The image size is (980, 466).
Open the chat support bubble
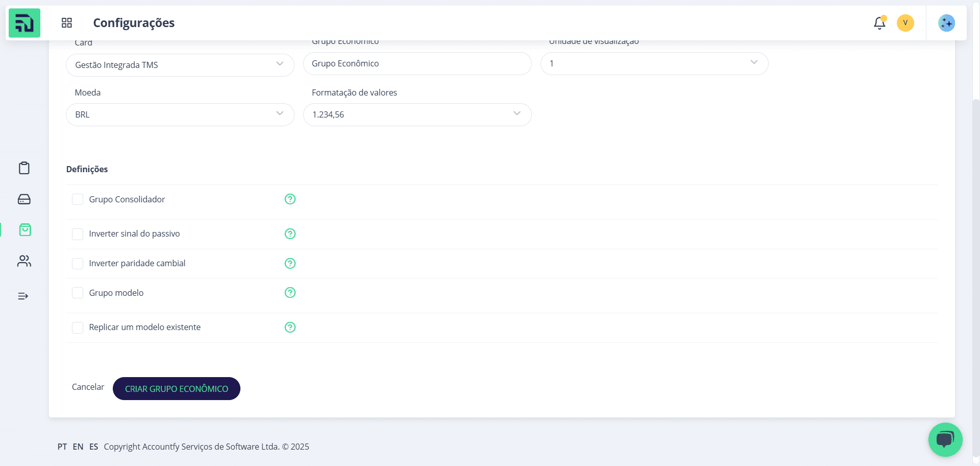pyautogui.click(x=945, y=439)
